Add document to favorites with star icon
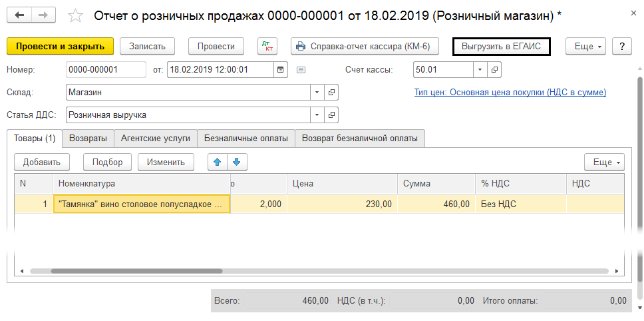Viewport: 644px width, 321px height. point(77,15)
